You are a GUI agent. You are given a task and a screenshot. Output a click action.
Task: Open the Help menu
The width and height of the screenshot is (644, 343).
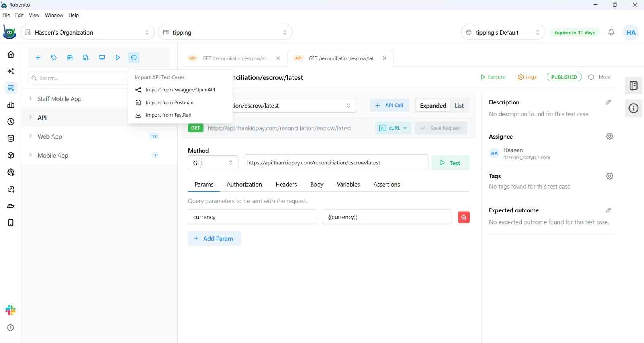74,15
